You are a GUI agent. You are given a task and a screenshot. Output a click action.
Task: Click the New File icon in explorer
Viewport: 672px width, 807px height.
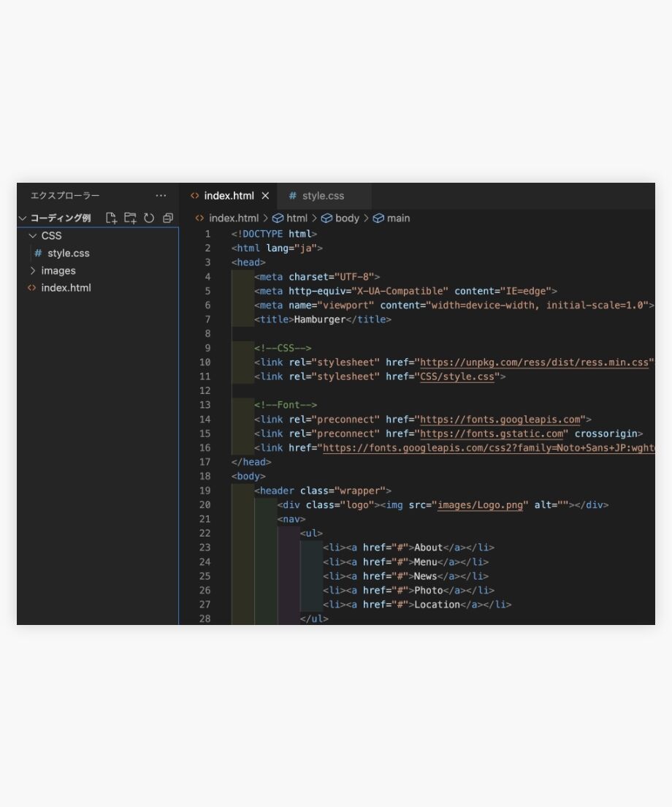click(111, 218)
